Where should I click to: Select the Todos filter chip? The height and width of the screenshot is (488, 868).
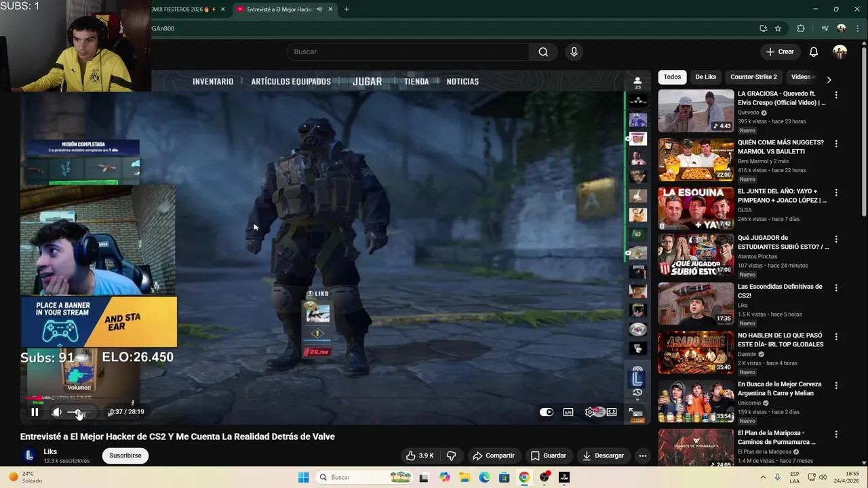(x=672, y=77)
